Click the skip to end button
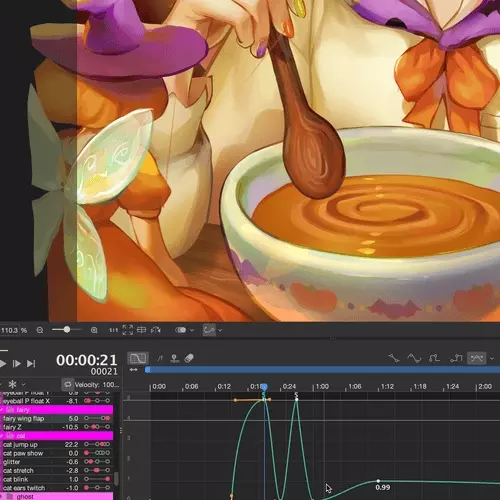 31,363
